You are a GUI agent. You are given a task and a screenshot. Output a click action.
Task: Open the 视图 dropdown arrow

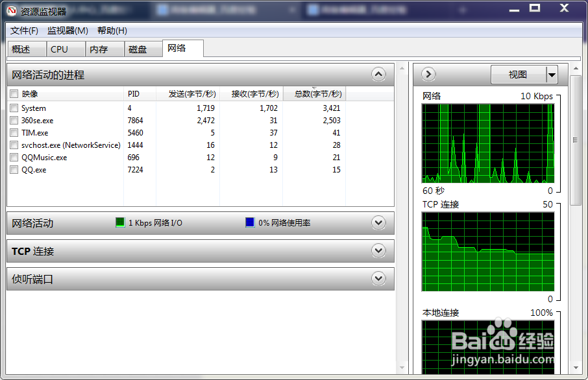(x=552, y=75)
